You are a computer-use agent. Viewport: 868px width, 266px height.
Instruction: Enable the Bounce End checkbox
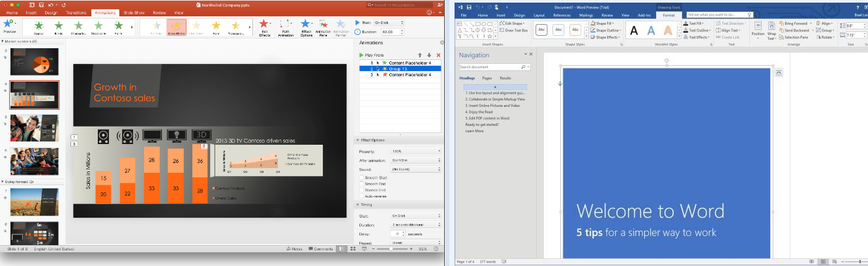[x=362, y=190]
